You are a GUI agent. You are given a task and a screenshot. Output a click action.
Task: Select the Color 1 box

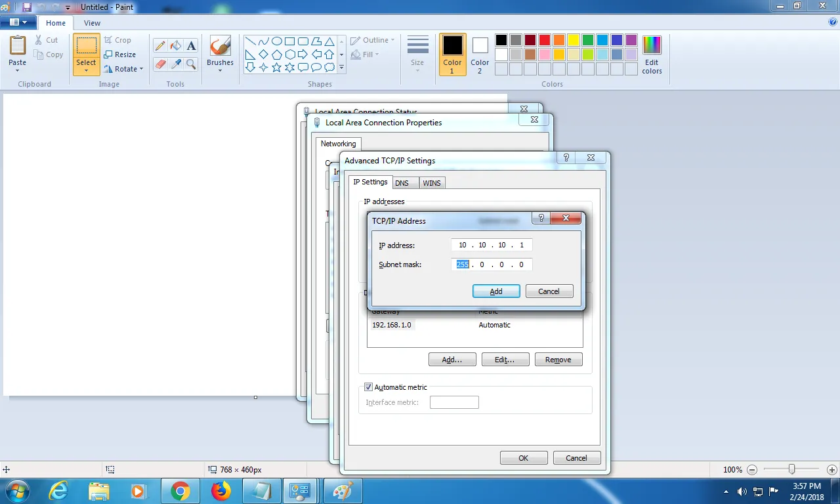point(452,54)
